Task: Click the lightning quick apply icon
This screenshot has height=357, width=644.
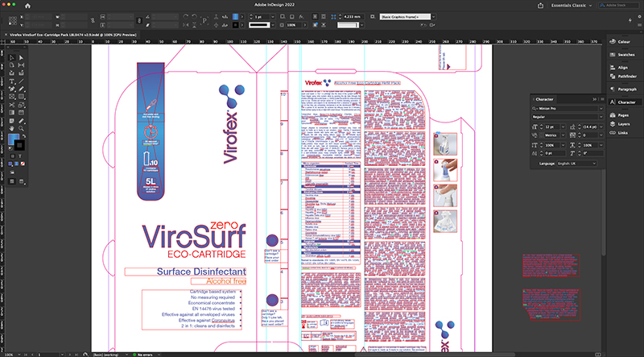Action: click(630, 19)
